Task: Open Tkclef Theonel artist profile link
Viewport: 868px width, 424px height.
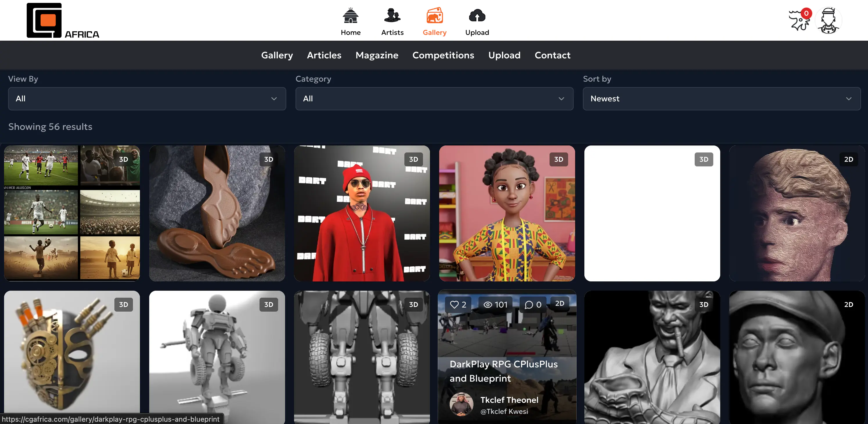Action: pos(509,400)
